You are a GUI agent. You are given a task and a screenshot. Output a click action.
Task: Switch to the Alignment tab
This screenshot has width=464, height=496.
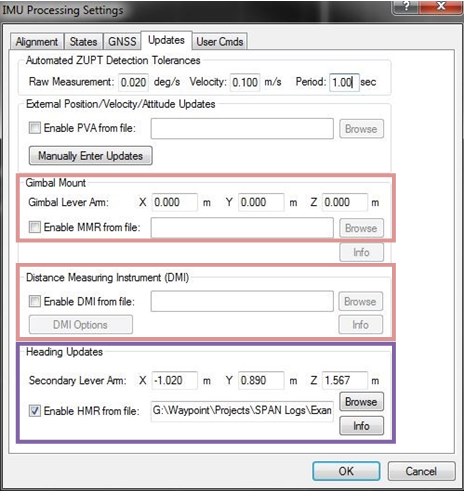(x=37, y=42)
